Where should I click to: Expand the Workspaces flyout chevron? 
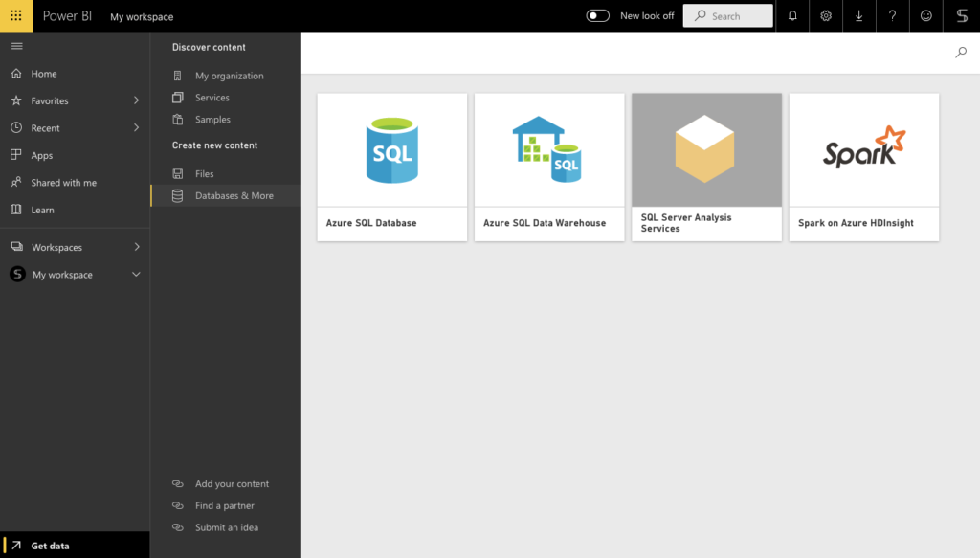(136, 248)
